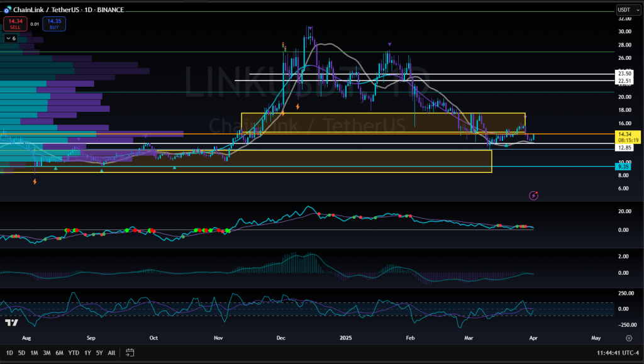Click the ChainLink symbol logo icon
Screen dimensions: 644x364
[7, 9]
